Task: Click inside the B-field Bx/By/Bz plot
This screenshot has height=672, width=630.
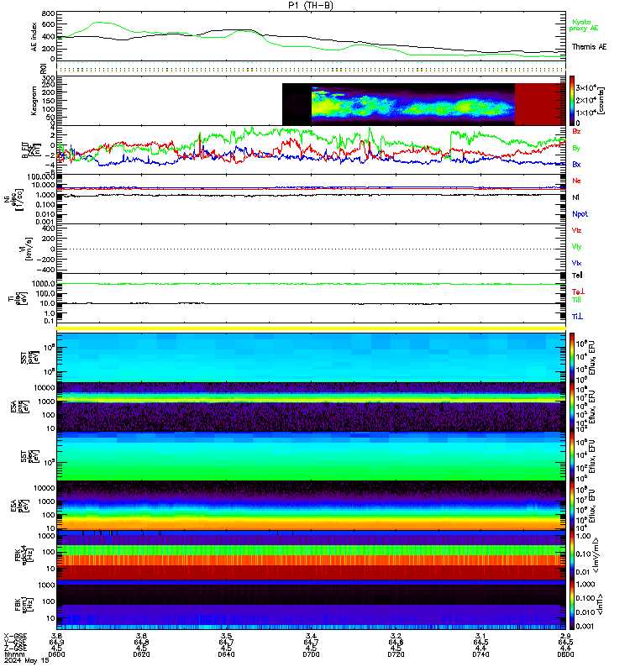Action: click(311, 150)
